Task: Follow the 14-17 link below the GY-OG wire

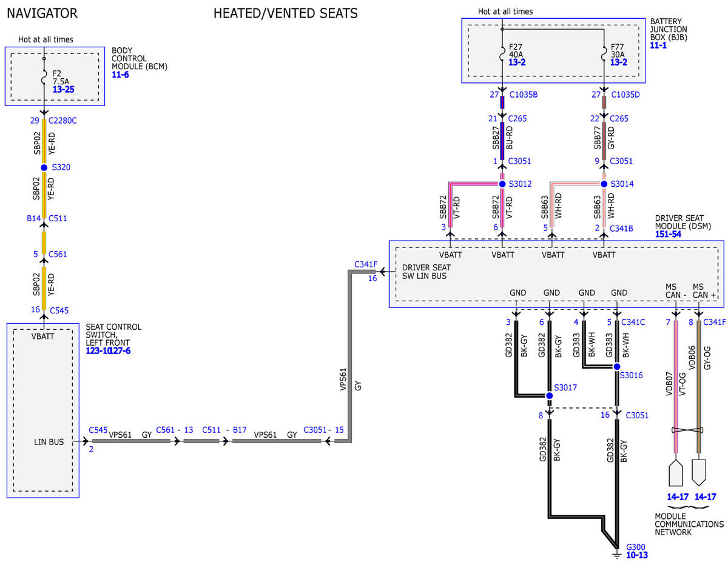Action: [705, 497]
